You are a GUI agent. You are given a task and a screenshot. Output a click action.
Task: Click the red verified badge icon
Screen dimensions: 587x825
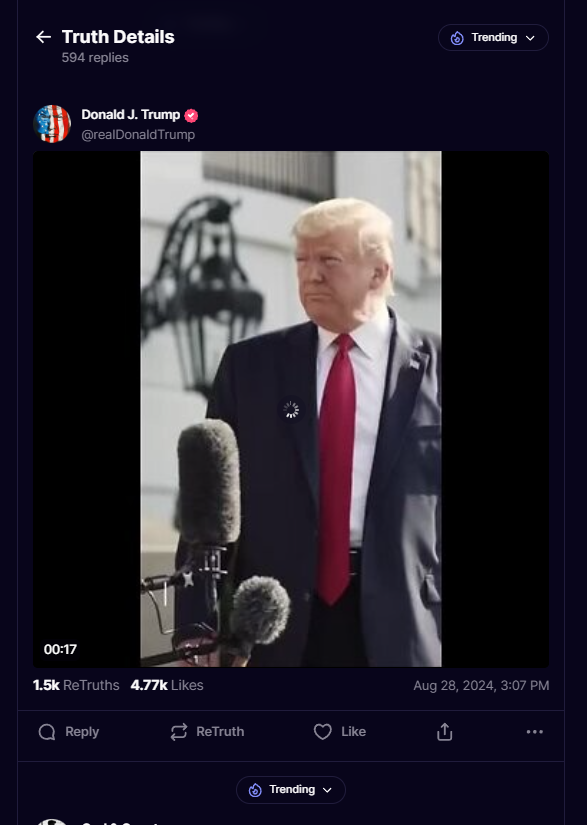pyautogui.click(x=191, y=115)
